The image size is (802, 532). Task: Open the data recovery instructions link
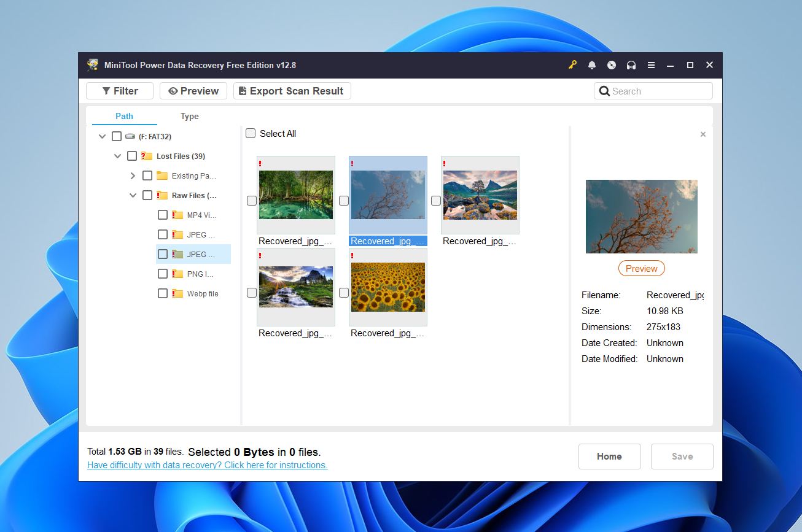click(207, 465)
